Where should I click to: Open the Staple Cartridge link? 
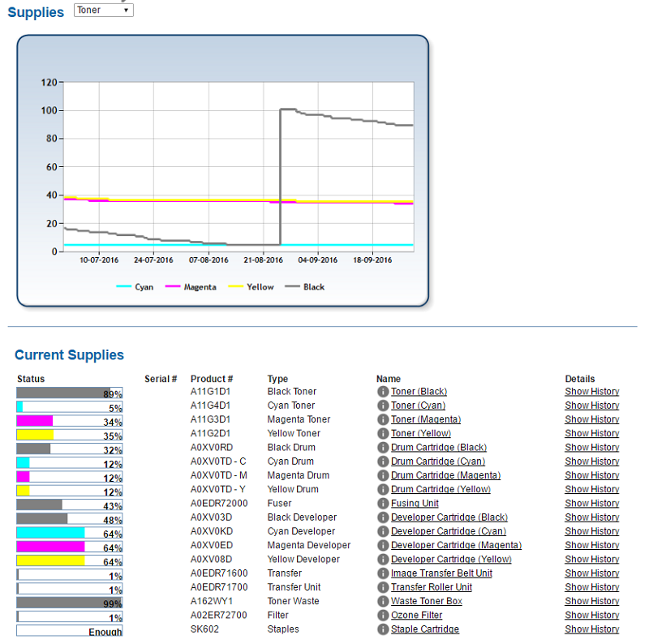pyautogui.click(x=425, y=629)
